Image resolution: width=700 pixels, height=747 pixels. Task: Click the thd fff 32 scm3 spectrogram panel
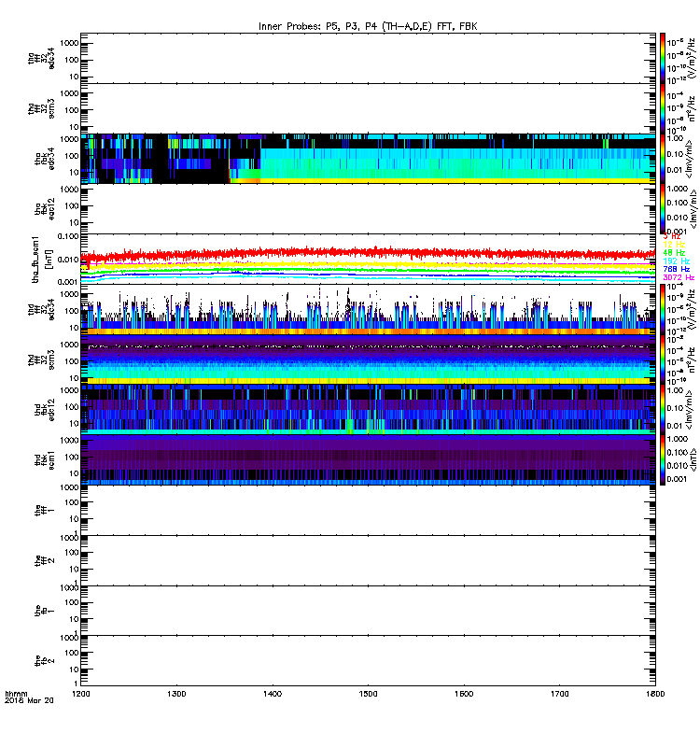point(368,360)
